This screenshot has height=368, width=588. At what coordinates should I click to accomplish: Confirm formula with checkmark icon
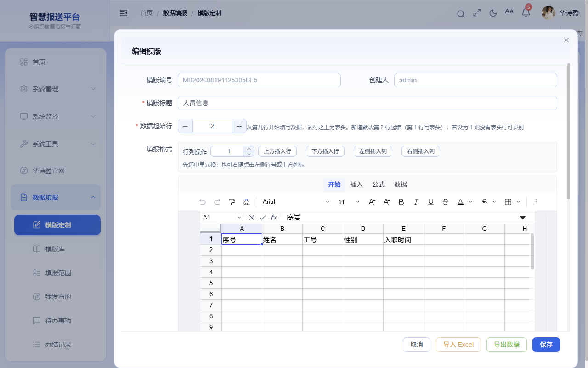(263, 218)
